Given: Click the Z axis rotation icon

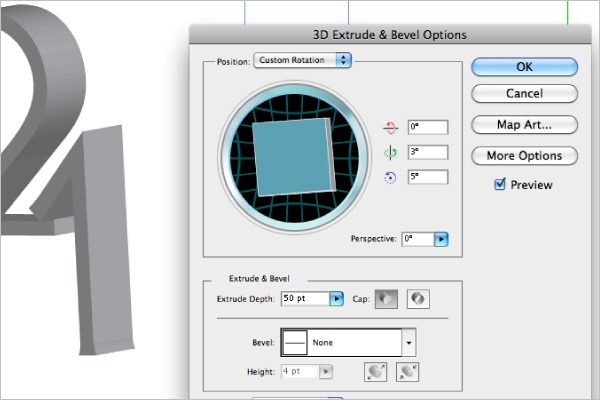Looking at the screenshot, I should 390,178.
